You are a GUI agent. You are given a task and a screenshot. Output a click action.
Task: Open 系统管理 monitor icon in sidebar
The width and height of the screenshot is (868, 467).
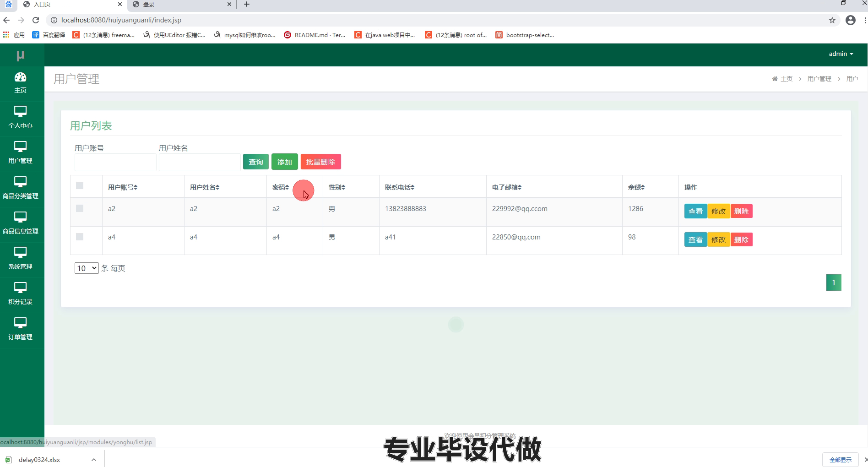click(20, 252)
